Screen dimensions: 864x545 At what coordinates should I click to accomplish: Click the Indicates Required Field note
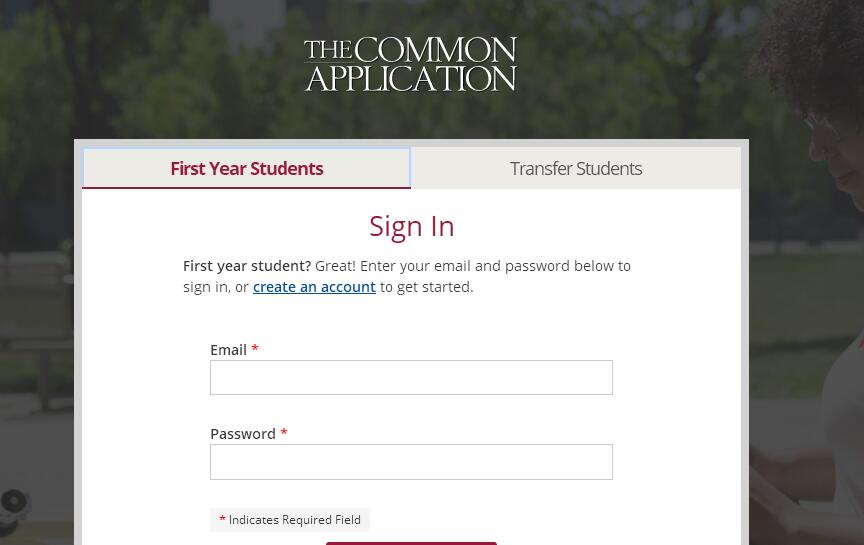(294, 520)
